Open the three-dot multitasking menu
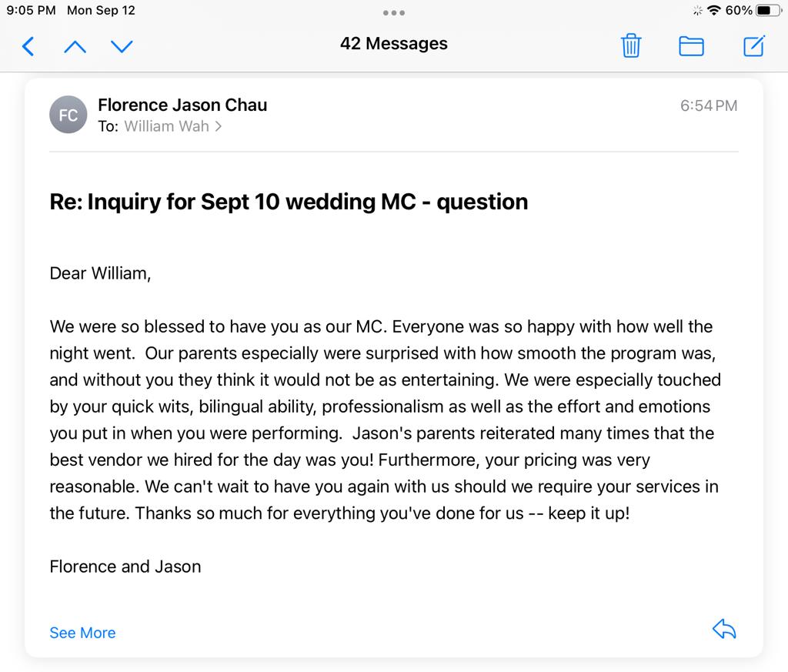This screenshot has height=672, width=788. [393, 12]
